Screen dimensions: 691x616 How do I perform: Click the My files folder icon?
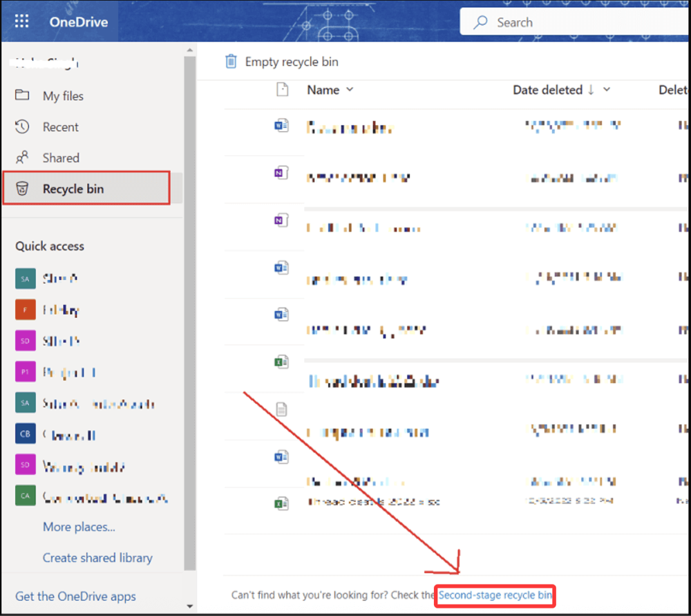[20, 95]
